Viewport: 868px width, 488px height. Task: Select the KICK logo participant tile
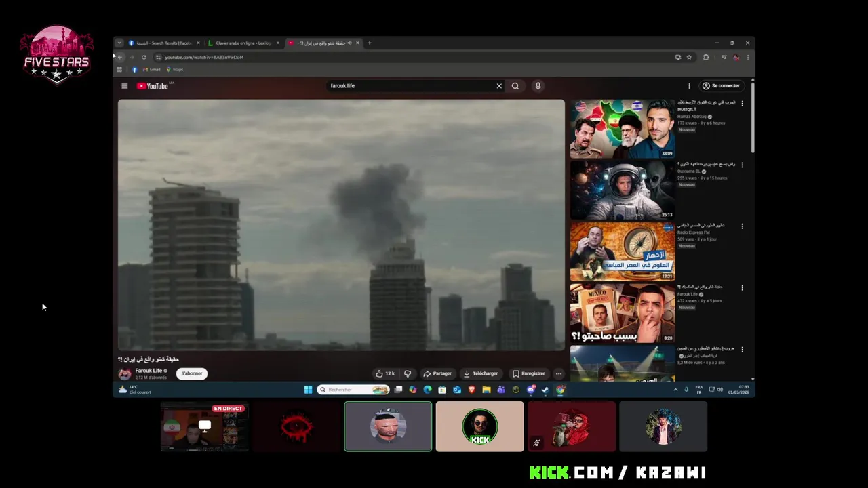point(480,426)
